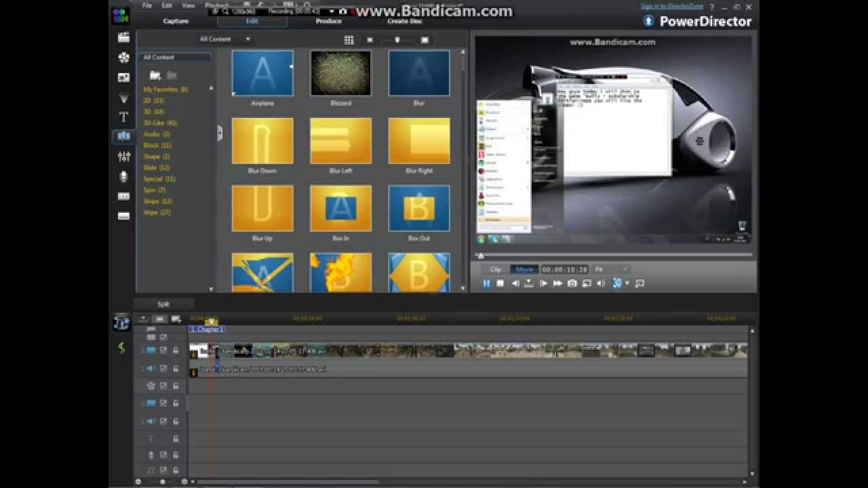Image resolution: width=868 pixels, height=488 pixels.
Task: Open the Subtitle Room icon
Action: (123, 216)
